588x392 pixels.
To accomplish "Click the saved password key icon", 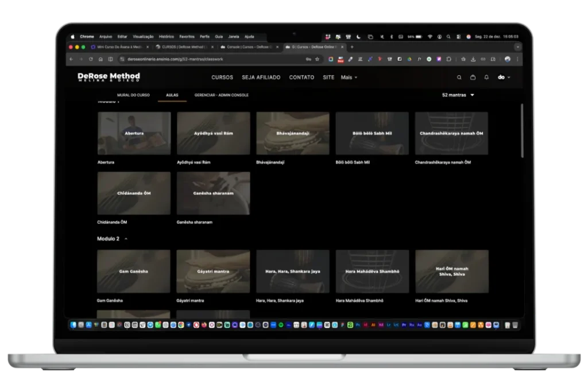I will tap(308, 59).
